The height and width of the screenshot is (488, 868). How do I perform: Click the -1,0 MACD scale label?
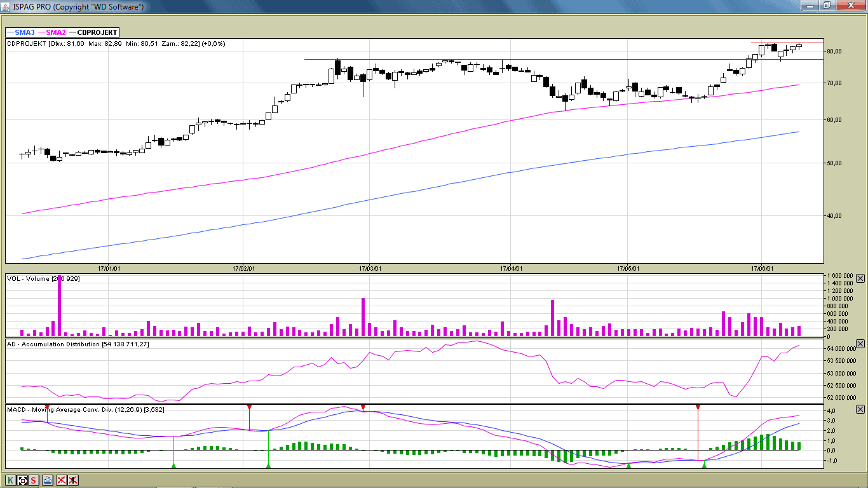[832, 461]
